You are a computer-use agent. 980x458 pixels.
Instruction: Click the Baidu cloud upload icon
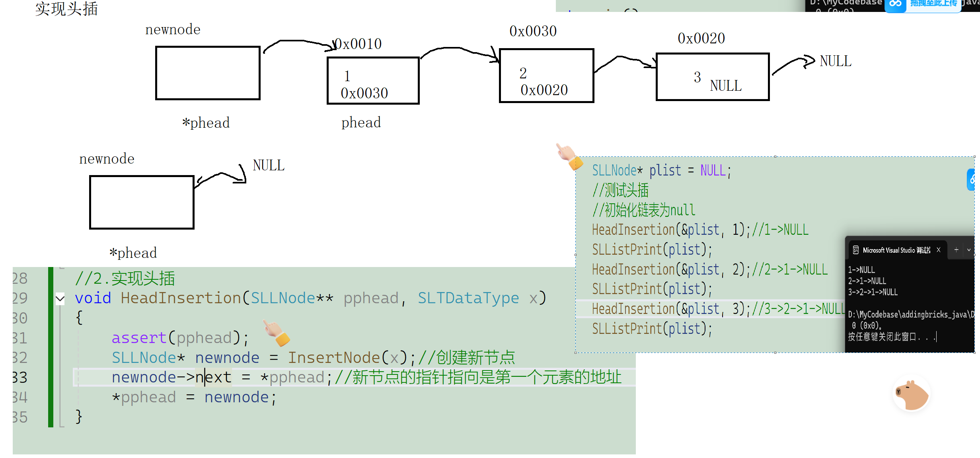(x=895, y=4)
